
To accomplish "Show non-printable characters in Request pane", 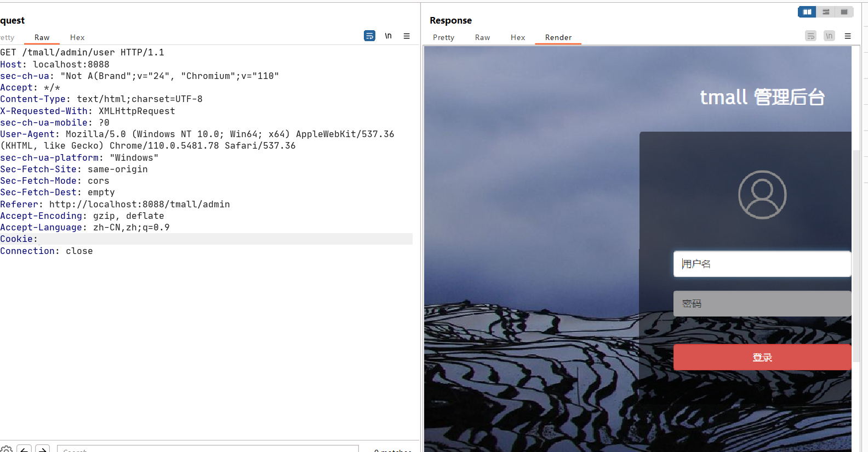I will click(388, 36).
